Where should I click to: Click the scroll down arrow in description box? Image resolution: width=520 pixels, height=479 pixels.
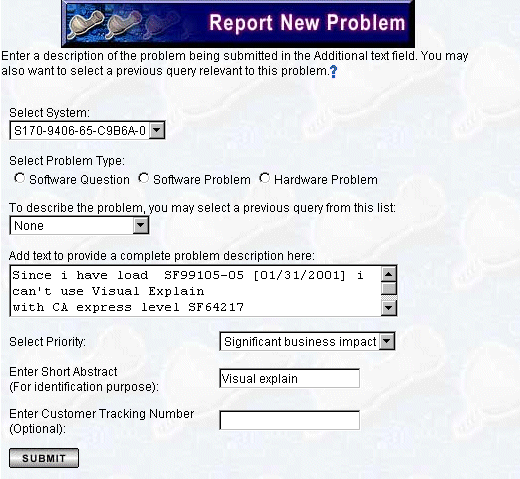389,308
